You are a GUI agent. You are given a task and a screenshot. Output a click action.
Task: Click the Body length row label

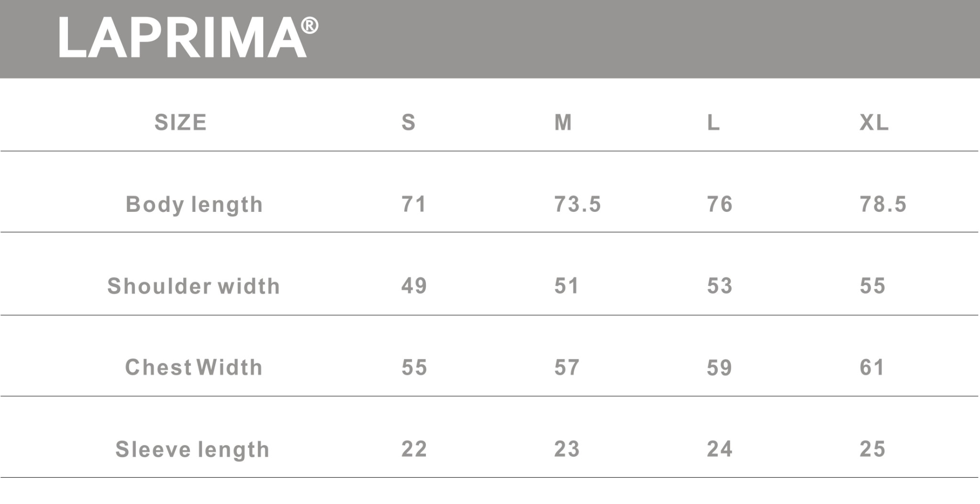tap(194, 205)
